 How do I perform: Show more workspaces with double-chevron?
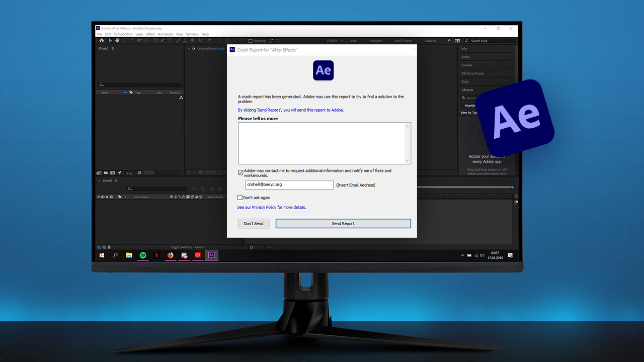[x=449, y=40]
